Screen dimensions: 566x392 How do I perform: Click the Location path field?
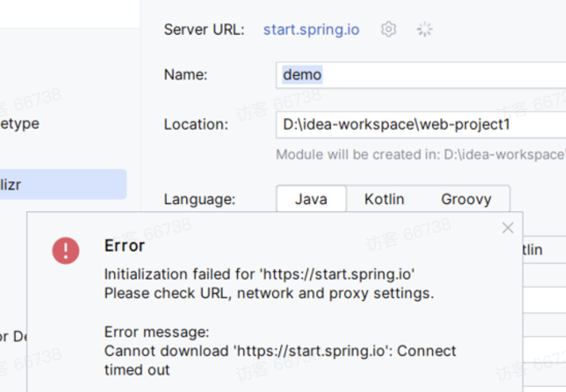click(421, 125)
